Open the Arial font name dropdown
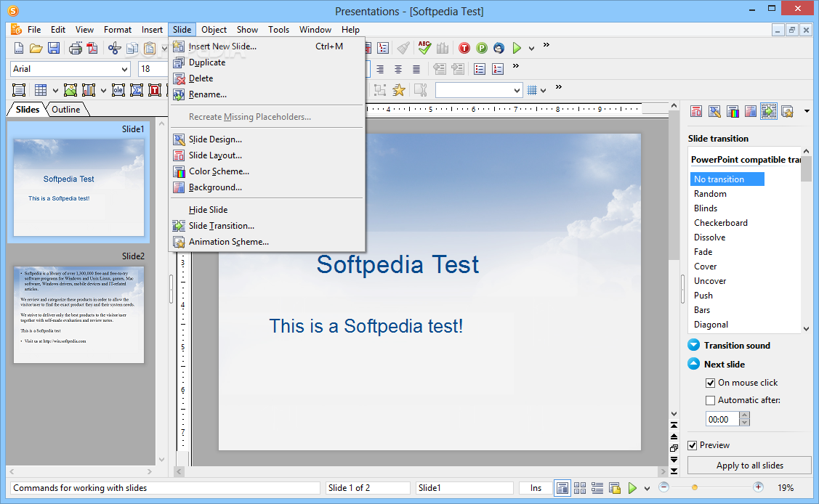The height and width of the screenshot is (504, 819). 124,69
